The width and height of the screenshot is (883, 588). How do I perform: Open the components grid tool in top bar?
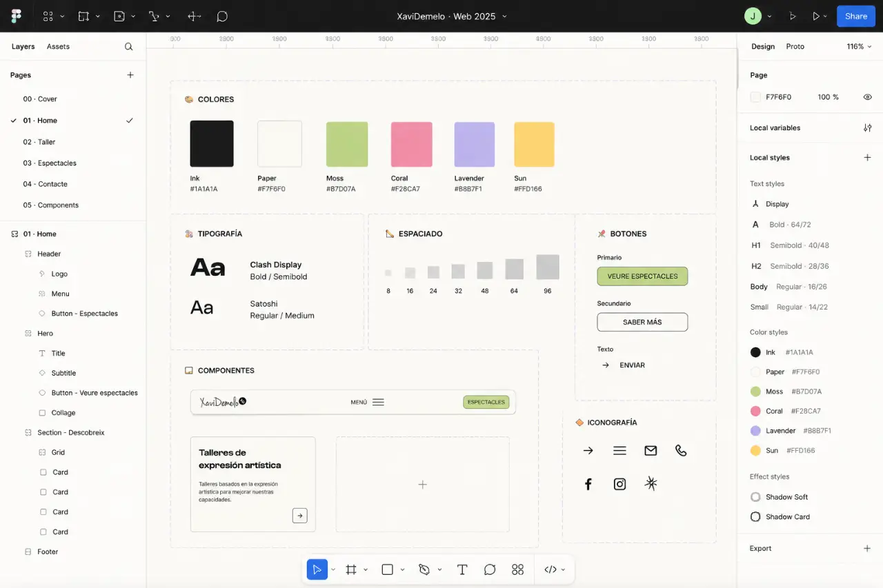click(48, 16)
